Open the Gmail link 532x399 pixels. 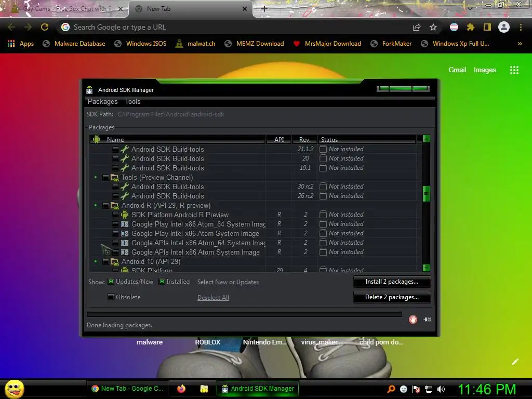(457, 70)
